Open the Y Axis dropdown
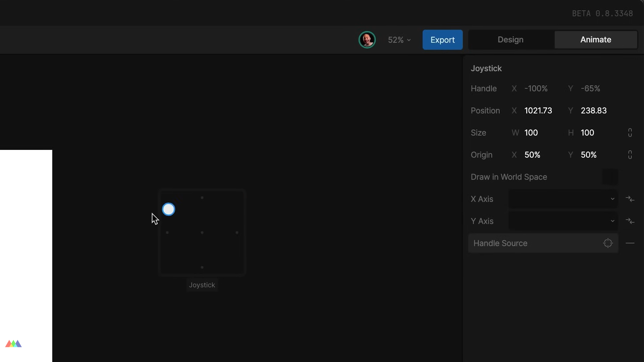Viewport: 644px width, 362px height. click(563, 221)
